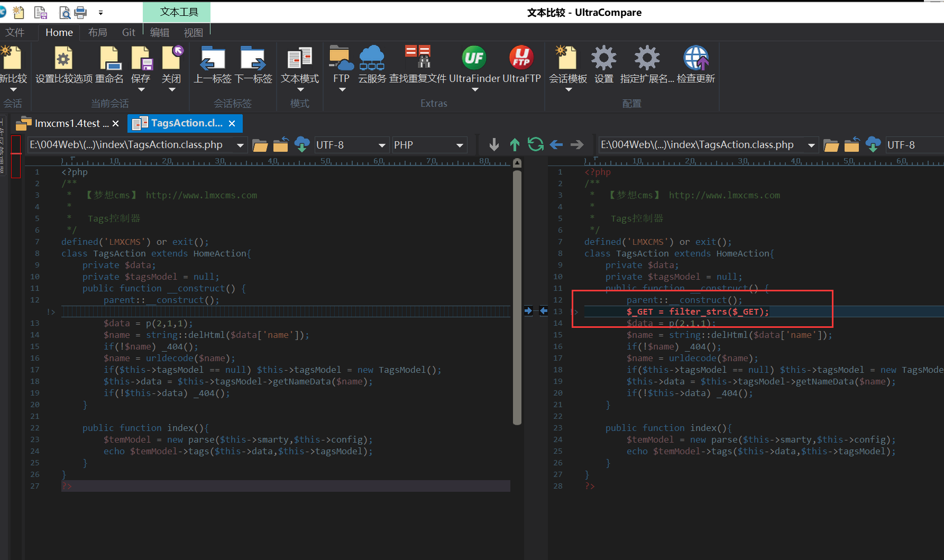This screenshot has height=560, width=944.
Task: Click the 设置比较选项 gear-document icon
Action: click(x=63, y=58)
